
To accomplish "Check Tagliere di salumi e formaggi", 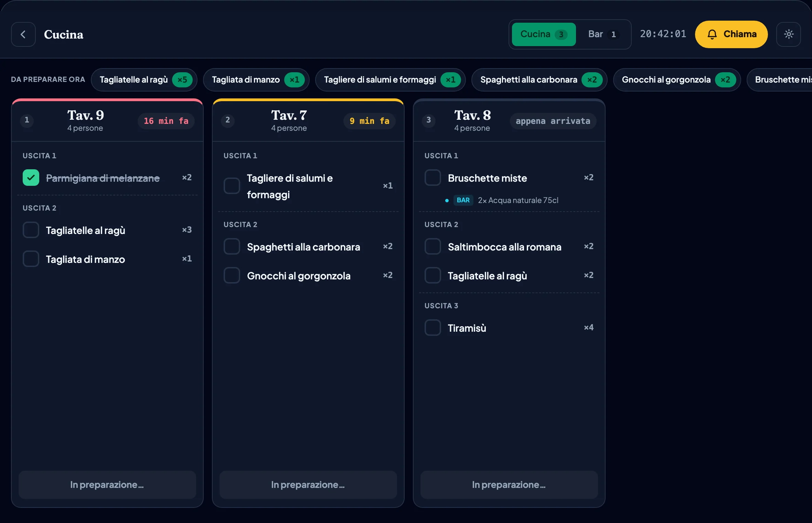I will (232, 186).
